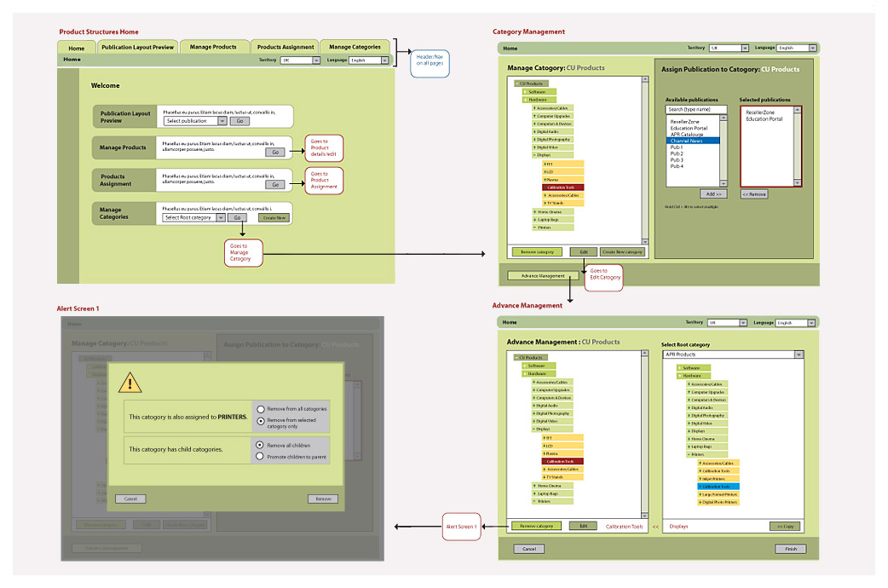Click the Add >> button
Screen dimensions: 888x588
coord(713,193)
